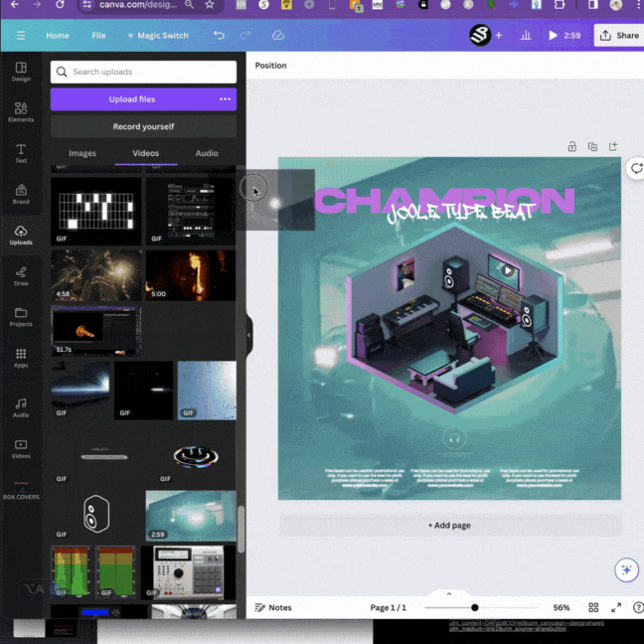
Task: Click Record yourself button
Action: tap(143, 126)
